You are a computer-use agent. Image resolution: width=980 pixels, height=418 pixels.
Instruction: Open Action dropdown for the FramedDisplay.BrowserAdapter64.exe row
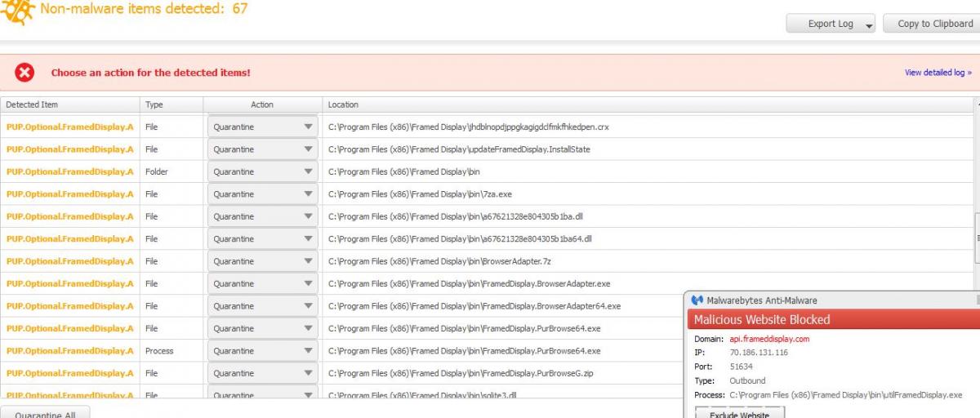click(263, 306)
